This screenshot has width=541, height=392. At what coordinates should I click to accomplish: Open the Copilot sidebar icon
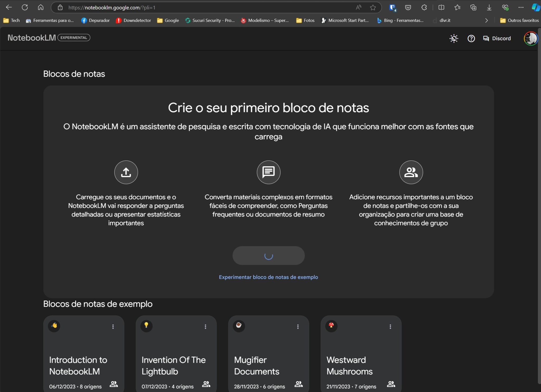536,7
